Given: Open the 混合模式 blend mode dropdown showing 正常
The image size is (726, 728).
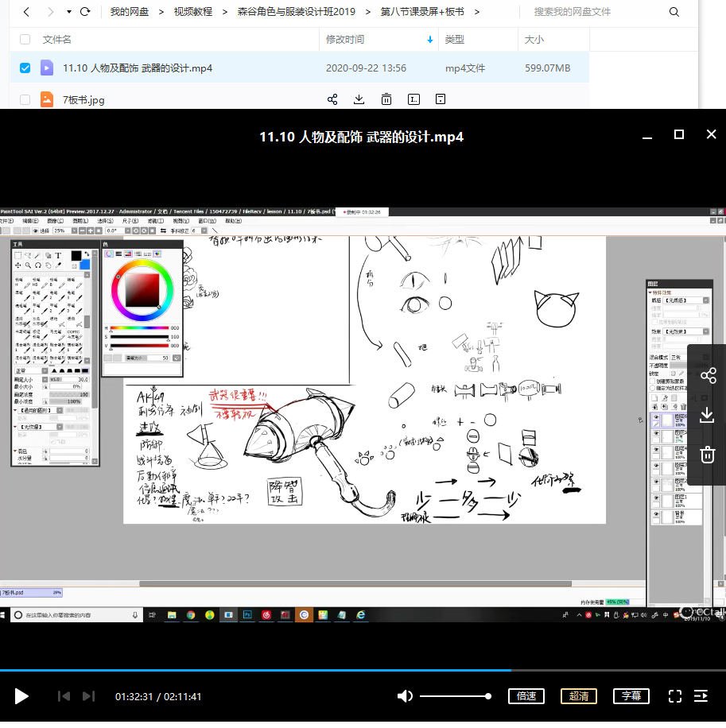Looking at the screenshot, I should [677, 357].
